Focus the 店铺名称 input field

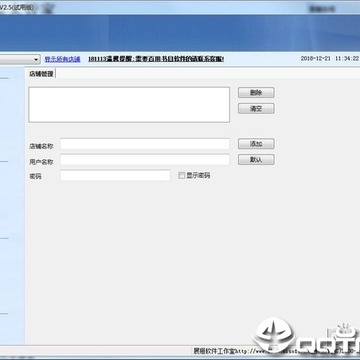(x=145, y=144)
